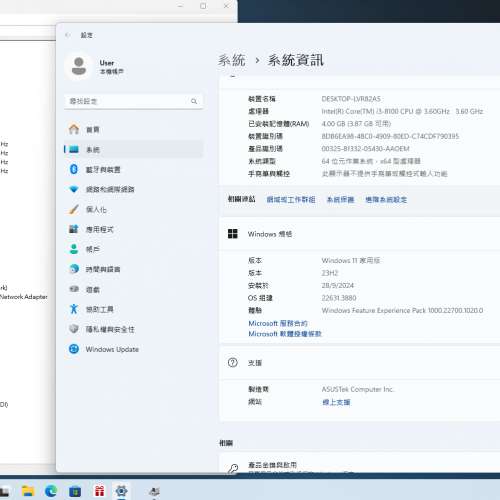
Task: Open Microsoft Store from the taskbar
Action: [75, 491]
